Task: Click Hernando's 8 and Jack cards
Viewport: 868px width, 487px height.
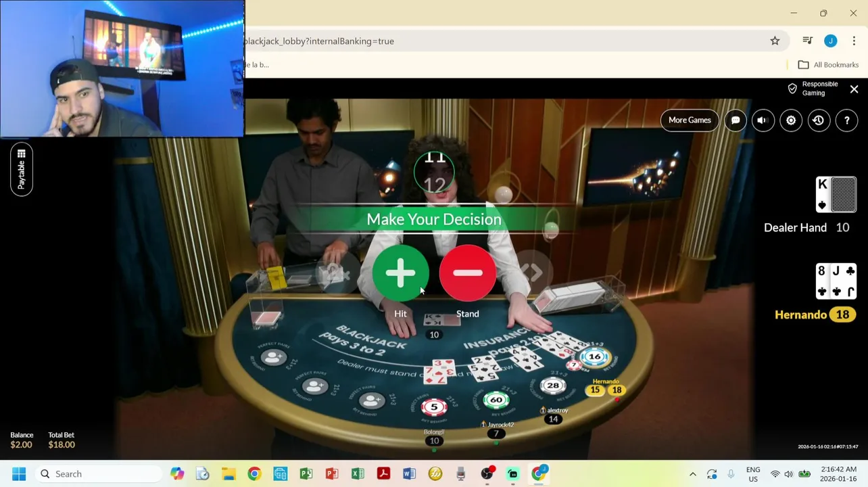Action: [836, 281]
